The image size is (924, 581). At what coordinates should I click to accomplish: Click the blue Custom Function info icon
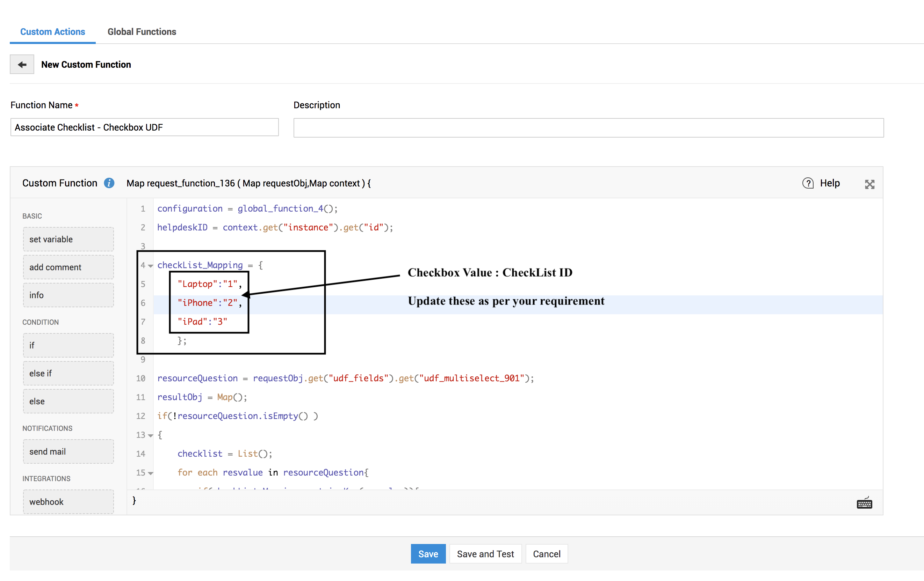pyautogui.click(x=109, y=183)
